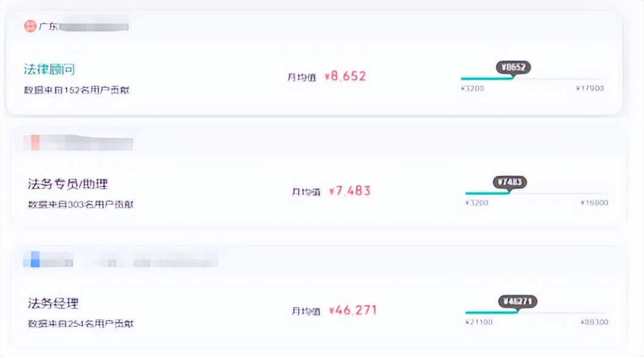The image size is (644, 357).
Task: Click the red company logo beside 广东
Action: pyautogui.click(x=30, y=26)
